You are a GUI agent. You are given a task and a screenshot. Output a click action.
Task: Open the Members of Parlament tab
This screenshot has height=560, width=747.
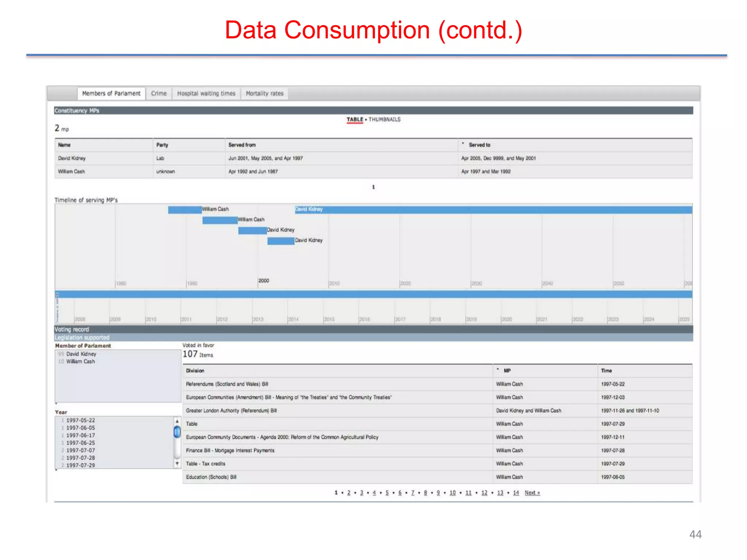111,93
